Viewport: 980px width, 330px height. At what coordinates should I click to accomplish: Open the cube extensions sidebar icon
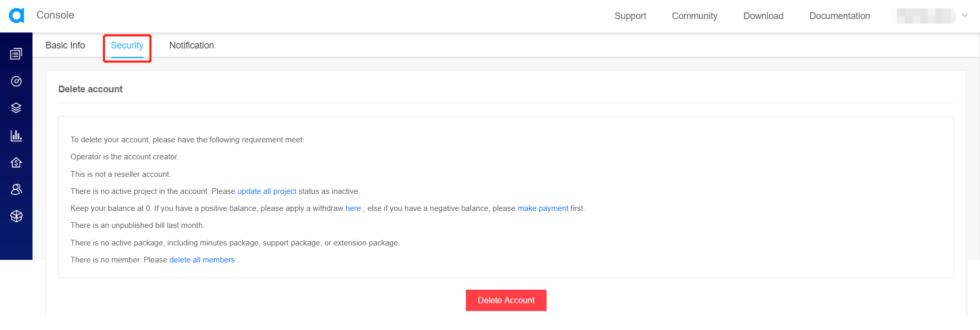(16, 216)
